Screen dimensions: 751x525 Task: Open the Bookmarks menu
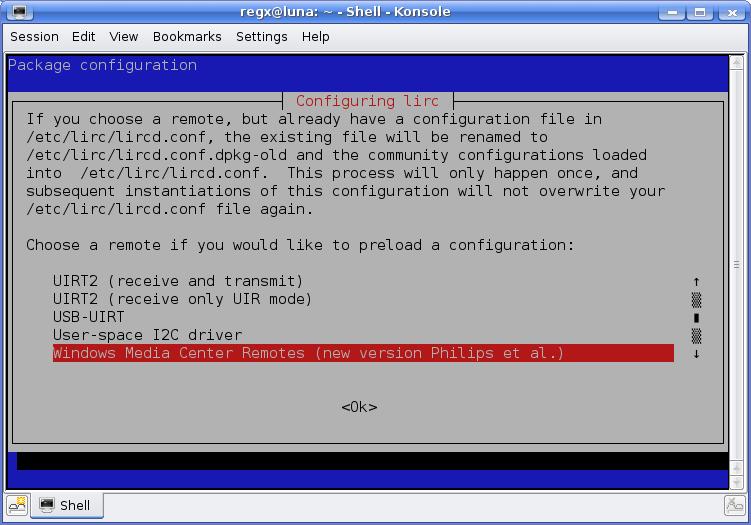pos(187,37)
